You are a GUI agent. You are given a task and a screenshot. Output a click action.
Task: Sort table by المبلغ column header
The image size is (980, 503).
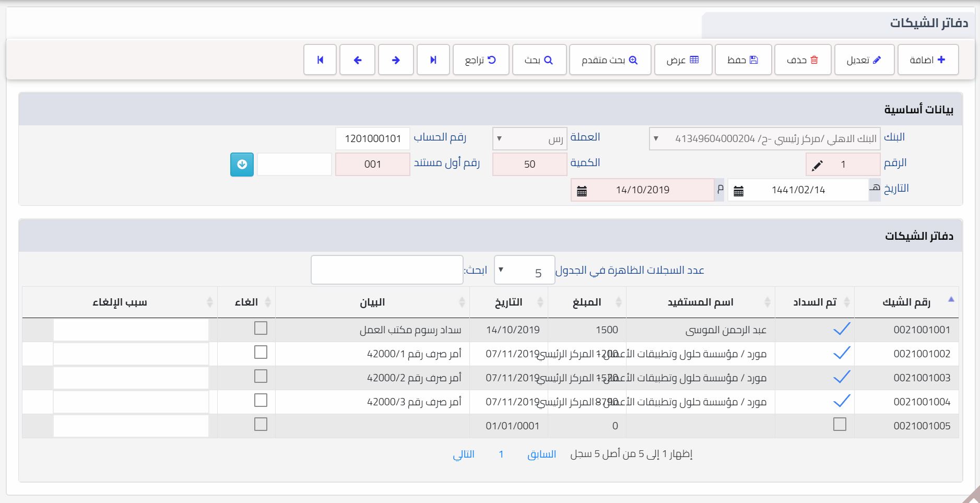[586, 302]
